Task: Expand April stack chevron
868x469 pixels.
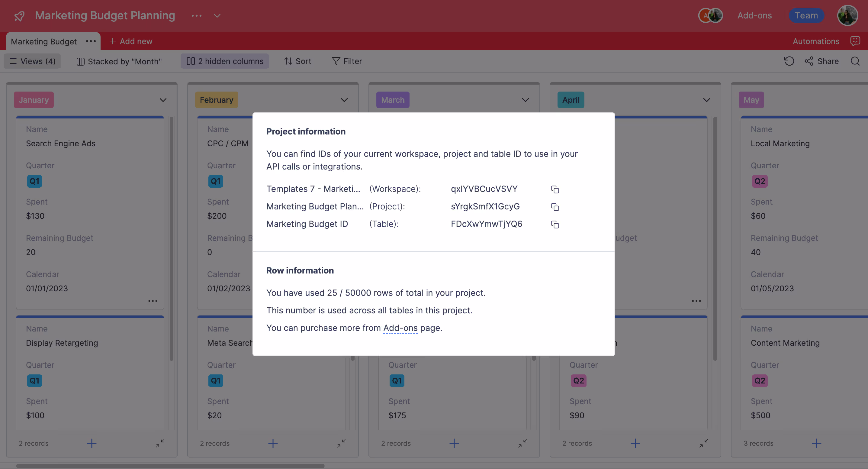Action: click(707, 100)
